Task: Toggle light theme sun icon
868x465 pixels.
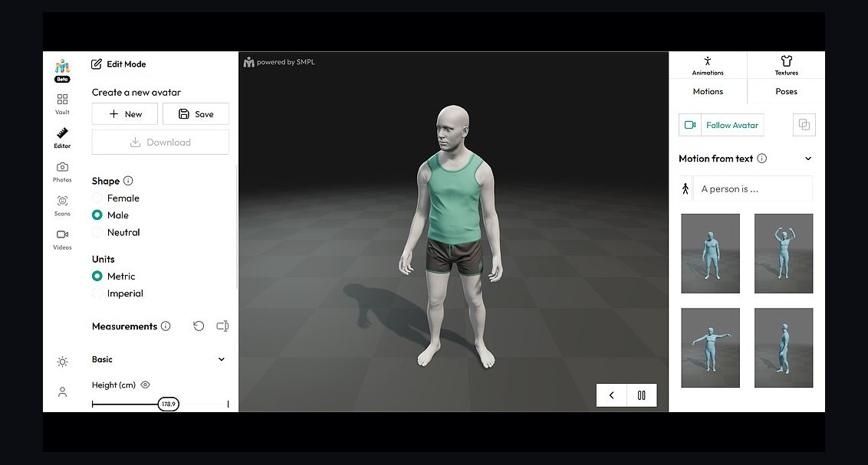Action: [63, 362]
